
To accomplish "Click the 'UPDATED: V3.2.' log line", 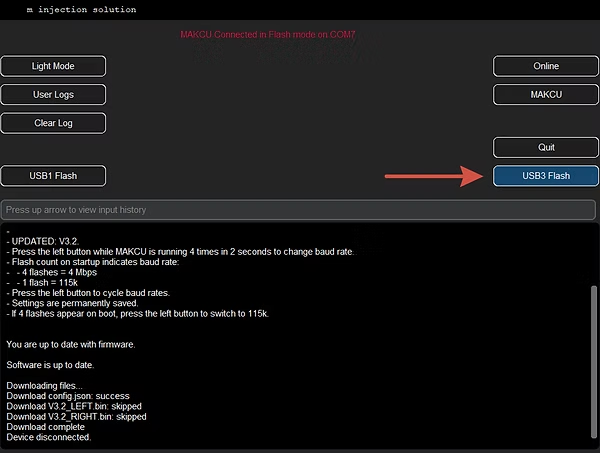I will pyautogui.click(x=47, y=241).
